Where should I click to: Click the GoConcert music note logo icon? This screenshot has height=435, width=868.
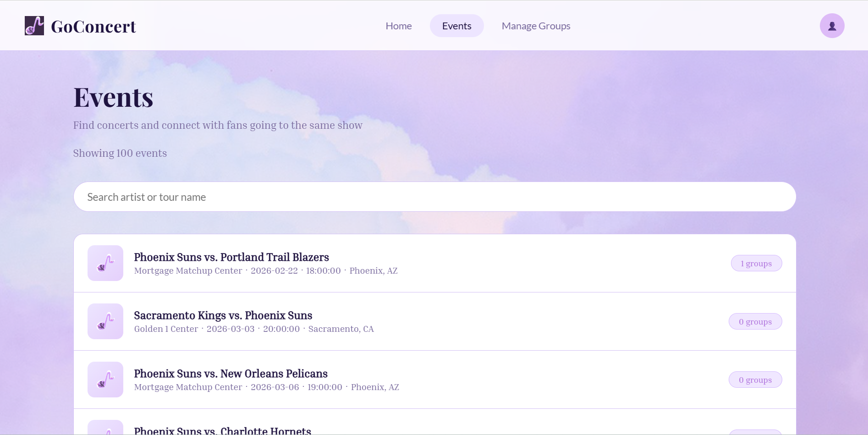(x=34, y=26)
